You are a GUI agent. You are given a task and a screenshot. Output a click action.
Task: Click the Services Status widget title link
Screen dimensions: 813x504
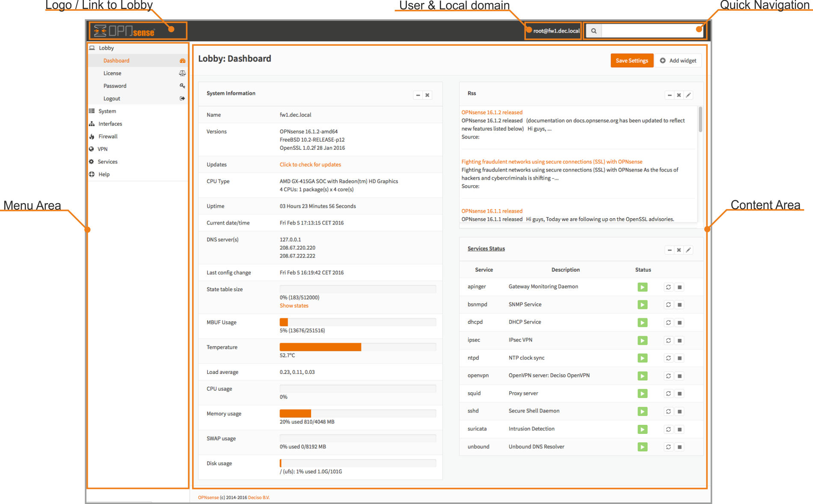point(486,249)
